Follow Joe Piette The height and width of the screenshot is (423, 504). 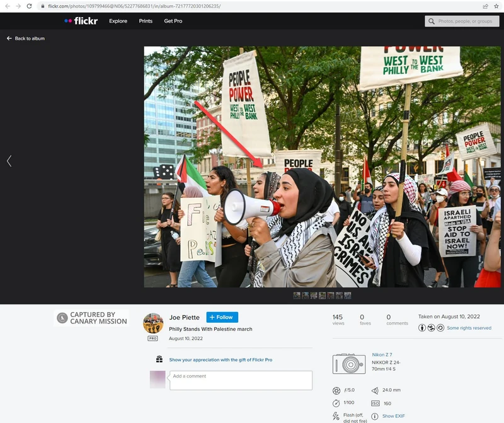[222, 317]
